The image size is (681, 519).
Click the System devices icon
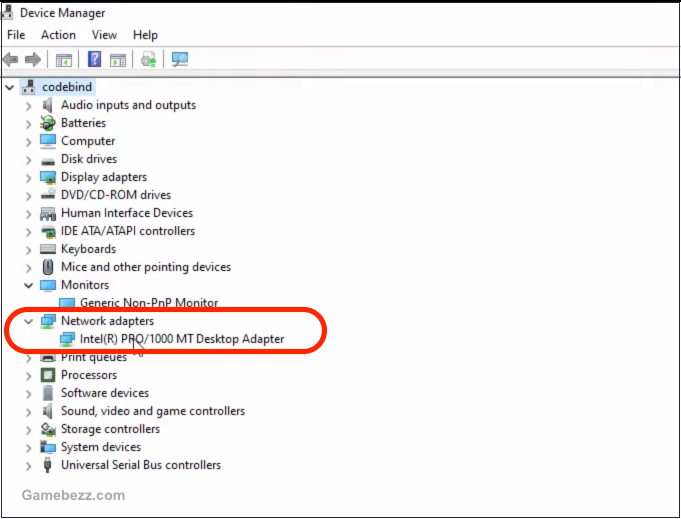tap(48, 447)
